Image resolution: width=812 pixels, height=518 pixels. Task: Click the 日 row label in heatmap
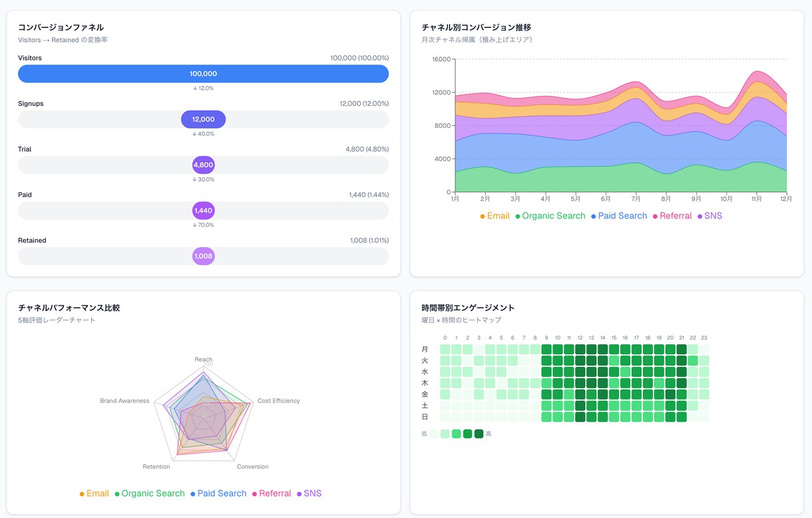425,417
